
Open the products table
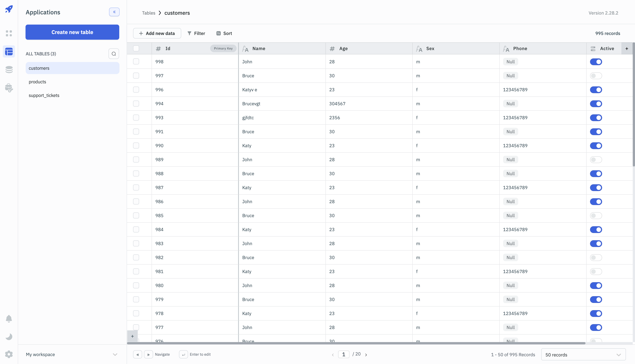(37, 82)
